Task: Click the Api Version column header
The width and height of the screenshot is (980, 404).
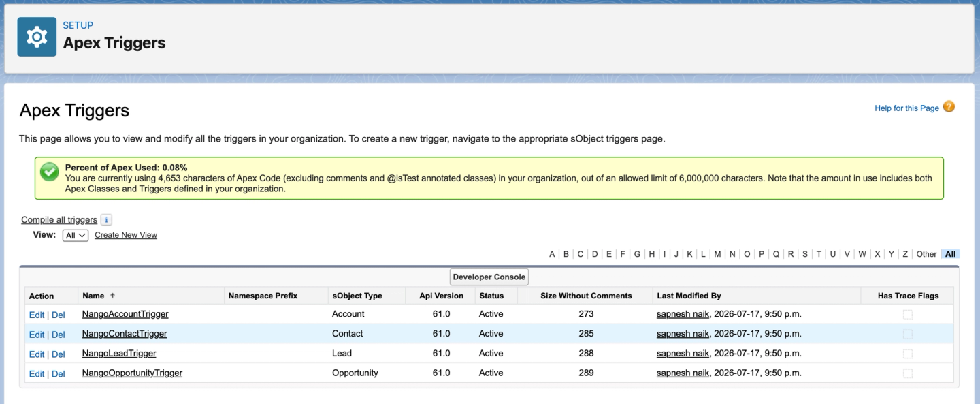Action: coord(441,296)
